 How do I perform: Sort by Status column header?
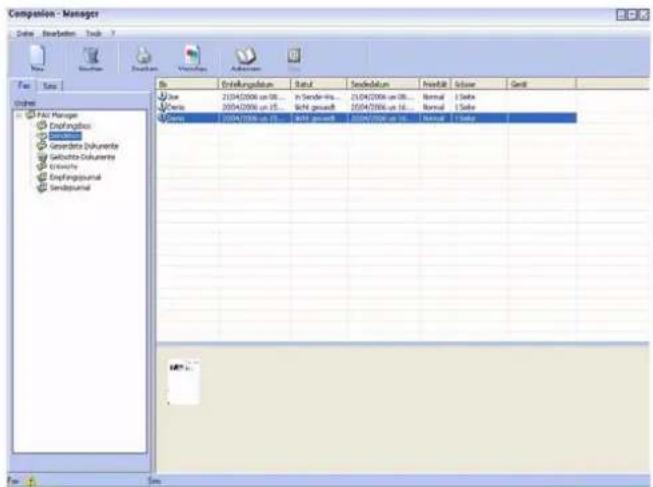coord(319,84)
